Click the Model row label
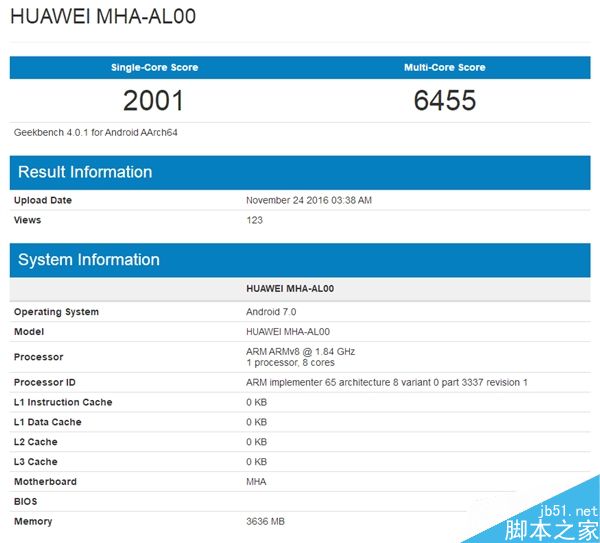Image resolution: width=600 pixels, height=543 pixels. (x=29, y=332)
